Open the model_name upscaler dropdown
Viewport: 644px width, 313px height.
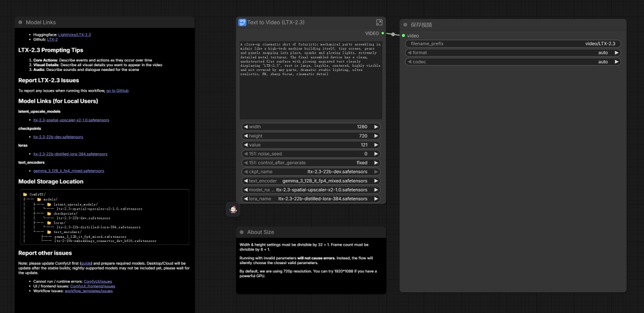[311, 190]
